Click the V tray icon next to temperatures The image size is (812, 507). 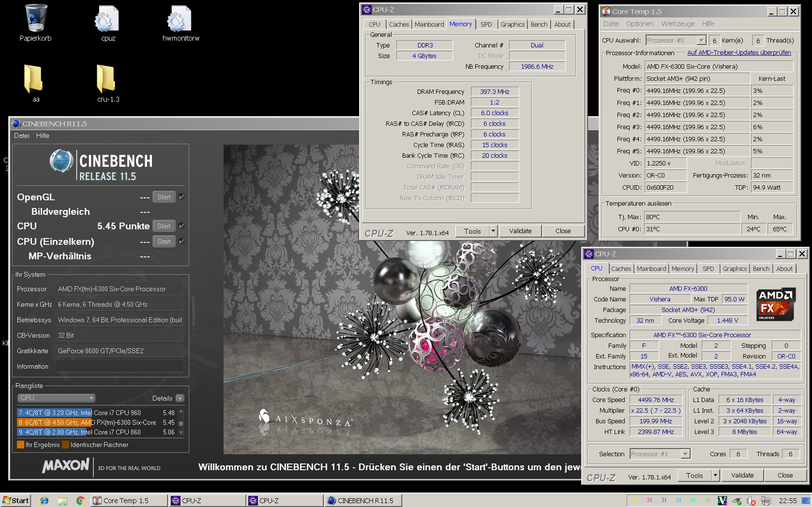click(722, 501)
